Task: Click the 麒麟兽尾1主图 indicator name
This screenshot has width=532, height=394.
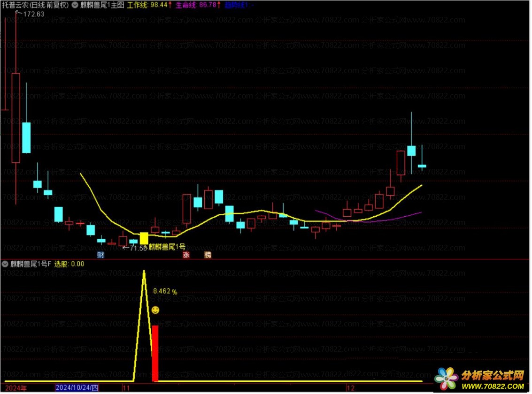Action: pos(102,5)
